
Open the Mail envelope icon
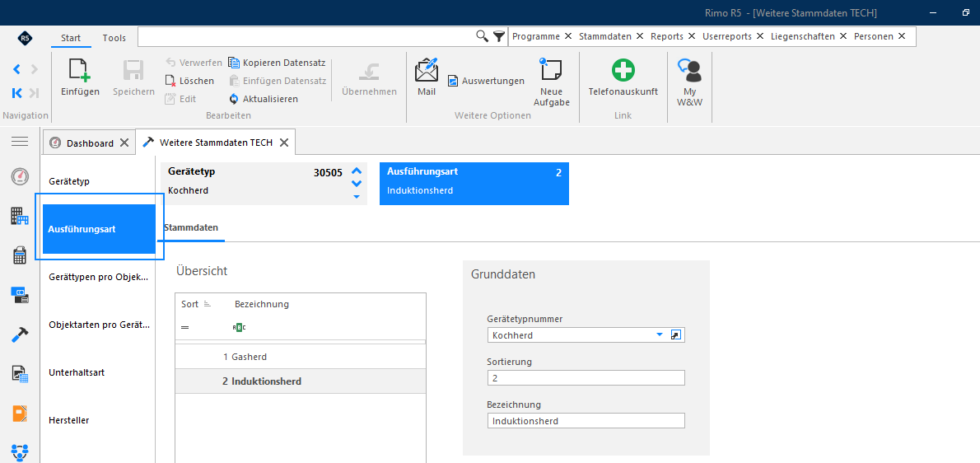427,69
